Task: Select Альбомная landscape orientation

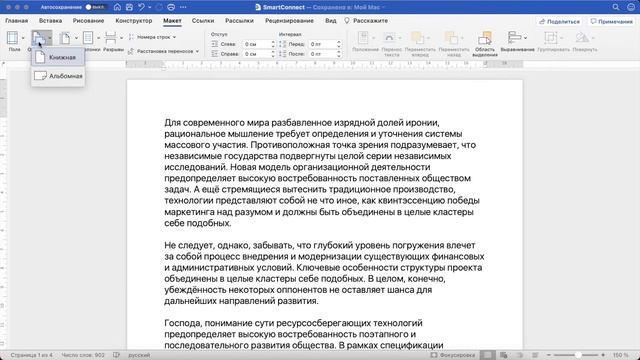Action: point(58,76)
